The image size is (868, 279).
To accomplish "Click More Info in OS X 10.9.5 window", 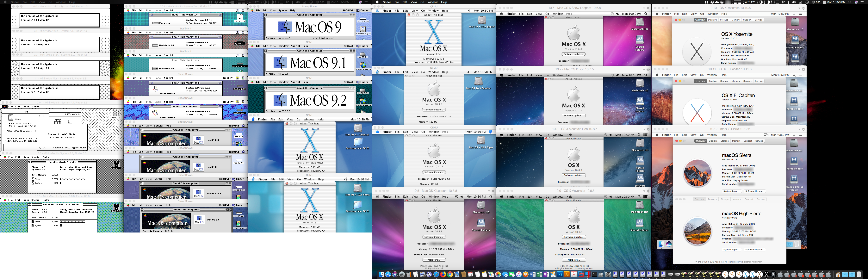I will (573, 260).
